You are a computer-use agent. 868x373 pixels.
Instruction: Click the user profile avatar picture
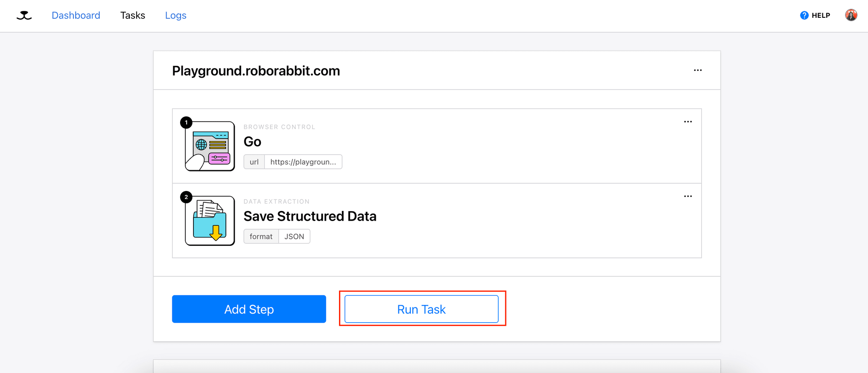coord(851,14)
